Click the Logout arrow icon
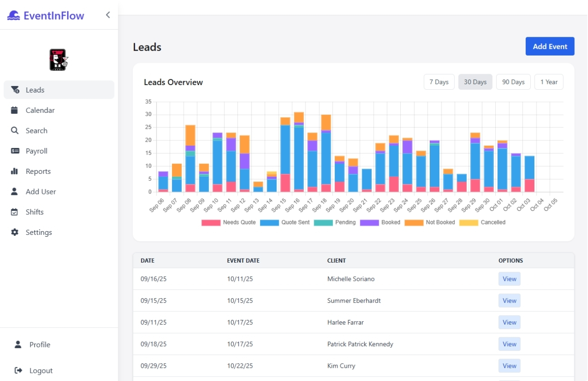 (19, 371)
